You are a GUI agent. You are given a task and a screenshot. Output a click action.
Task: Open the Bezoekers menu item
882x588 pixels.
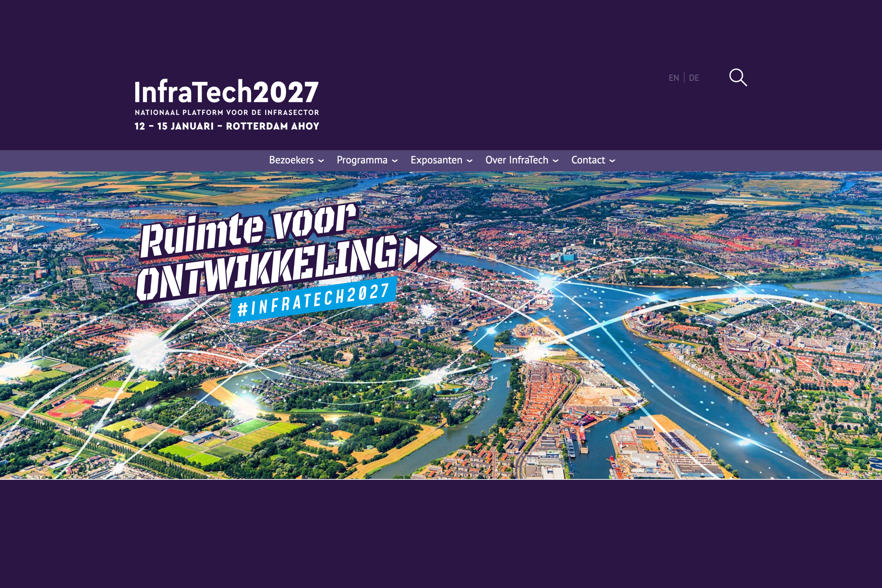pos(292,160)
